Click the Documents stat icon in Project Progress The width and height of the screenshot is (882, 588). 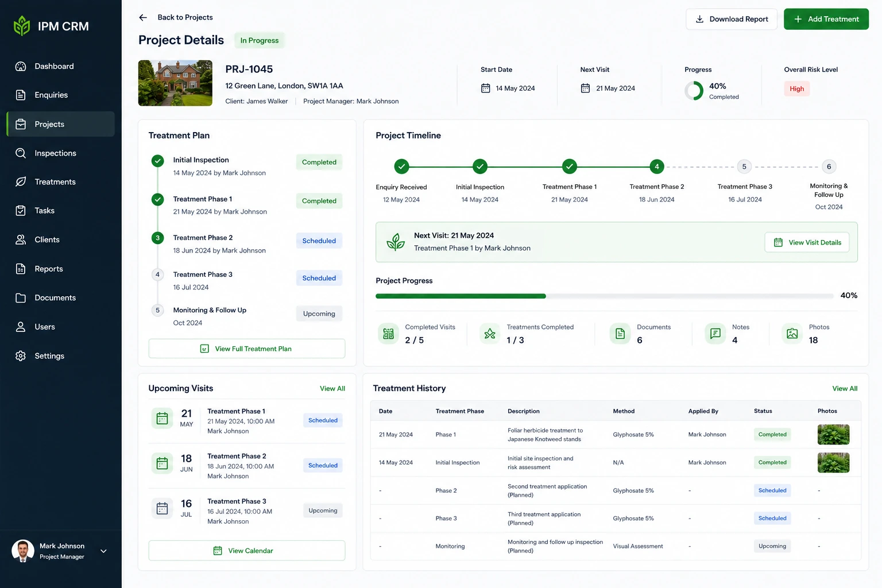point(620,334)
